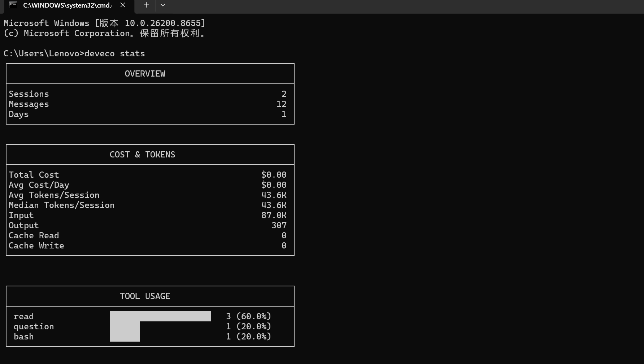The height and width of the screenshot is (364, 644).
Task: Click the Microsoft Windows version line
Action: 105,23
